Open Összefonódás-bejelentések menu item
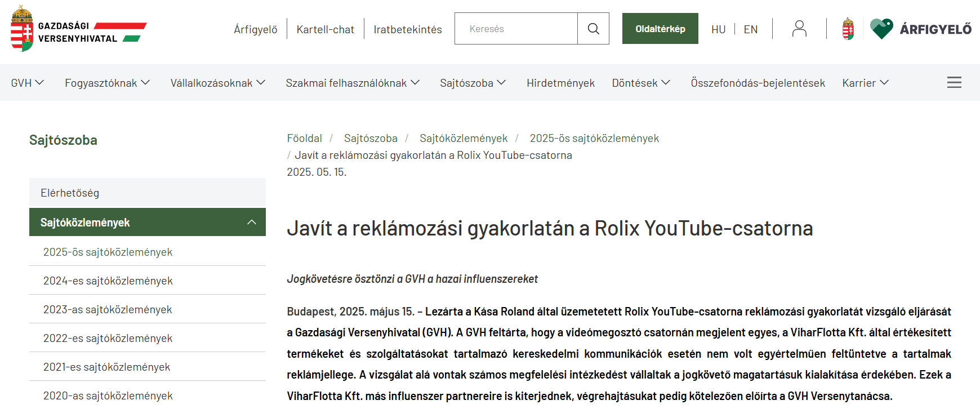Viewport: 980px width, 409px height. 758,83
